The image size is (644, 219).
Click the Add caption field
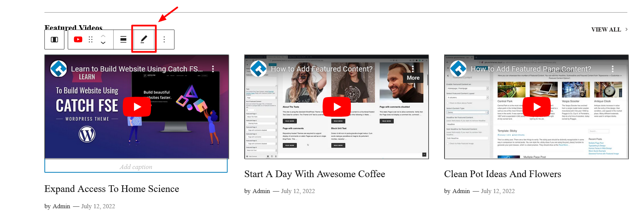click(136, 167)
